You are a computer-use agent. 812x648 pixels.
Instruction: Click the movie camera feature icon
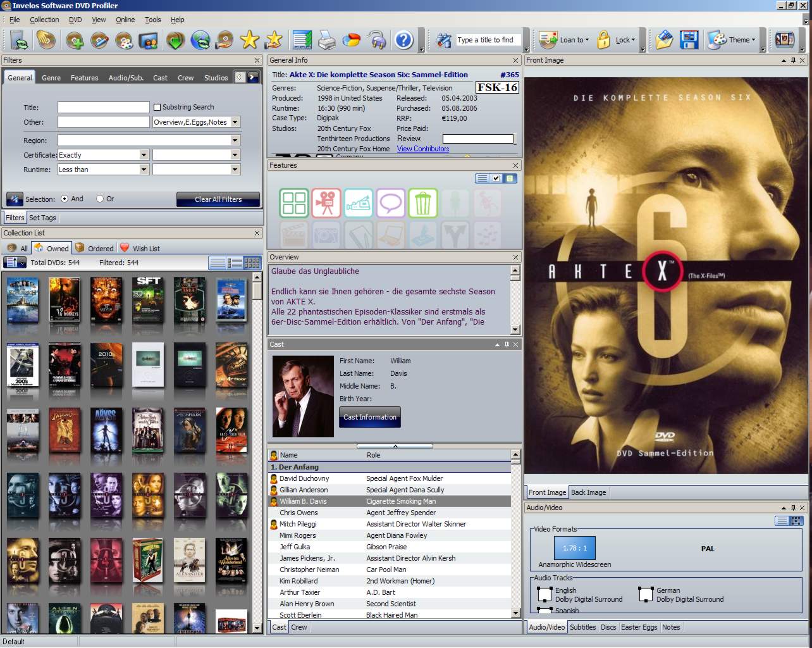(326, 203)
